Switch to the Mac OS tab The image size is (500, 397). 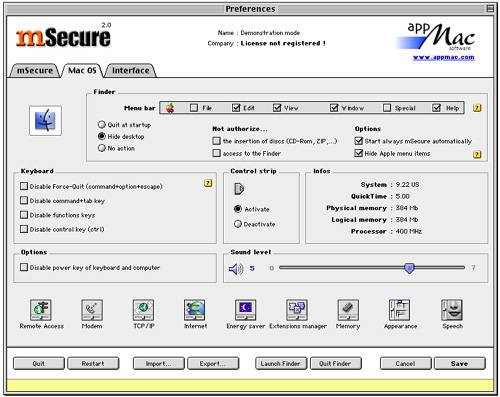[x=82, y=70]
